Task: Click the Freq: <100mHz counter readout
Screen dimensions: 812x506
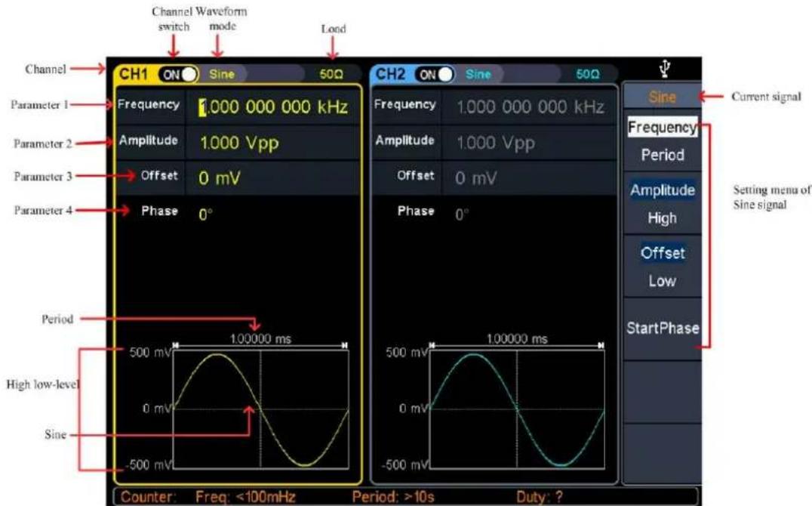Action: [245, 497]
